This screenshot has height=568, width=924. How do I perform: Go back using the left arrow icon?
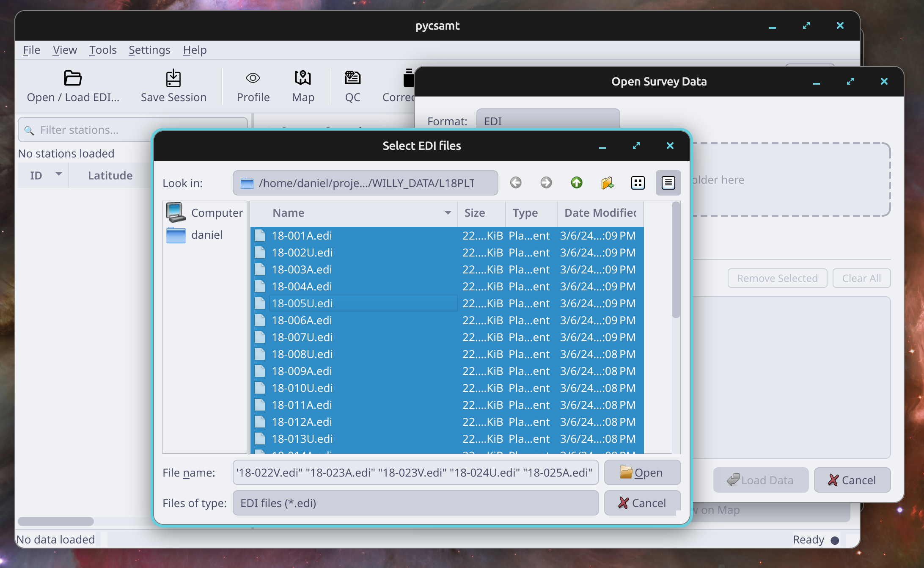[516, 183]
